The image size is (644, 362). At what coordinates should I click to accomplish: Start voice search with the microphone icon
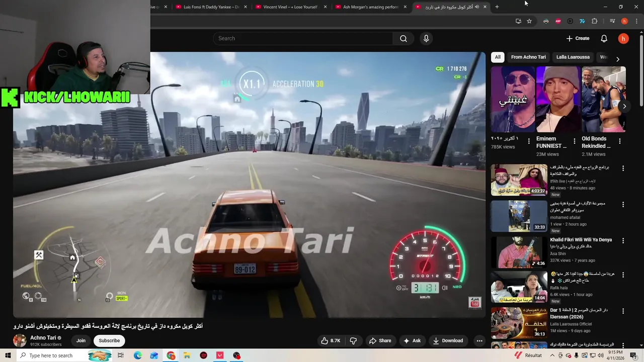click(x=426, y=38)
